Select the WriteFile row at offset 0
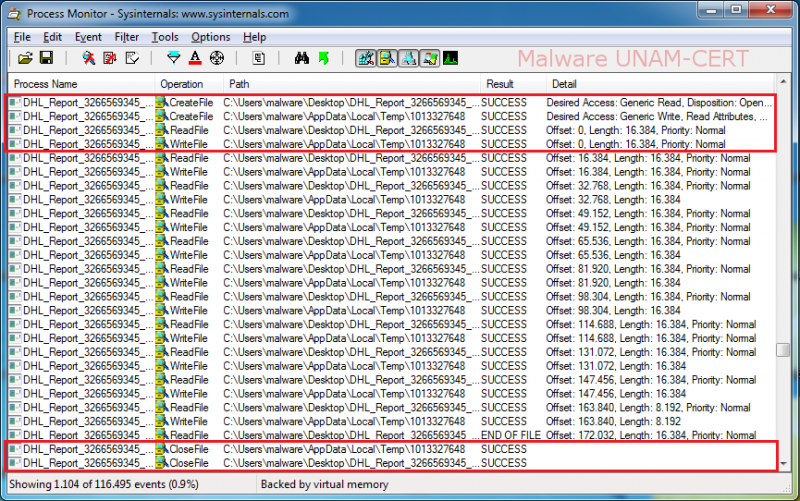 [391, 144]
